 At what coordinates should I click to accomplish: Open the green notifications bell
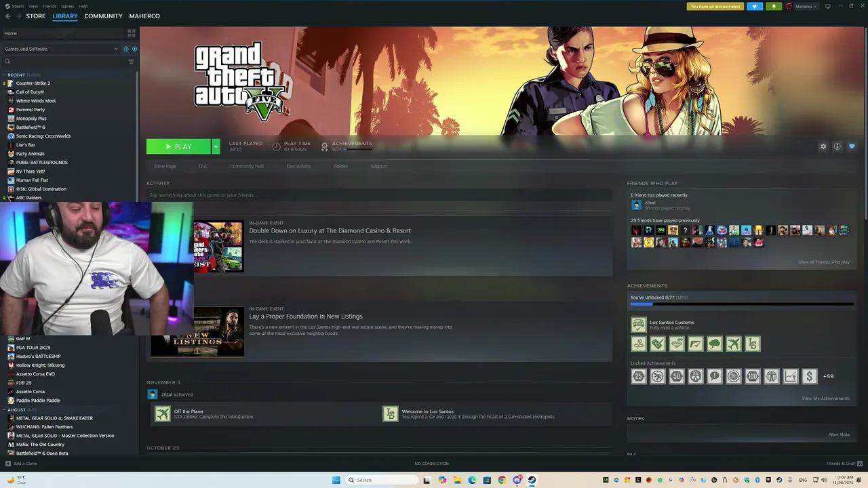pyautogui.click(x=774, y=6)
